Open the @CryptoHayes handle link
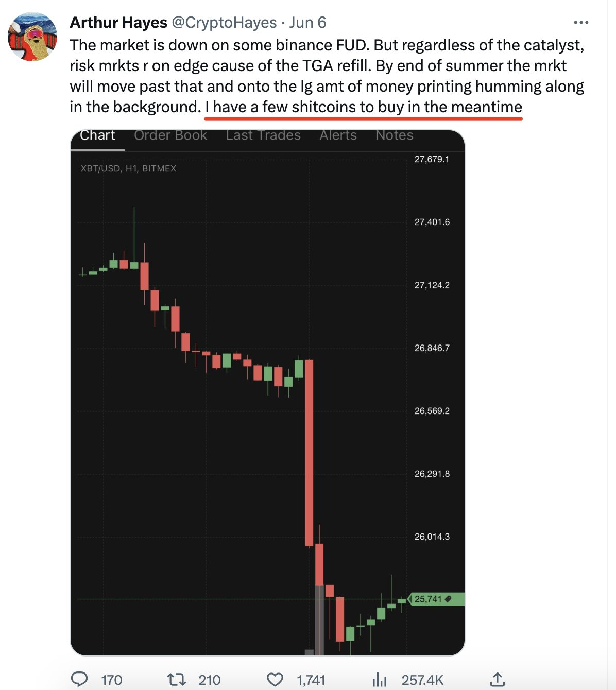Screen dimensions: 616x690 pos(224,23)
